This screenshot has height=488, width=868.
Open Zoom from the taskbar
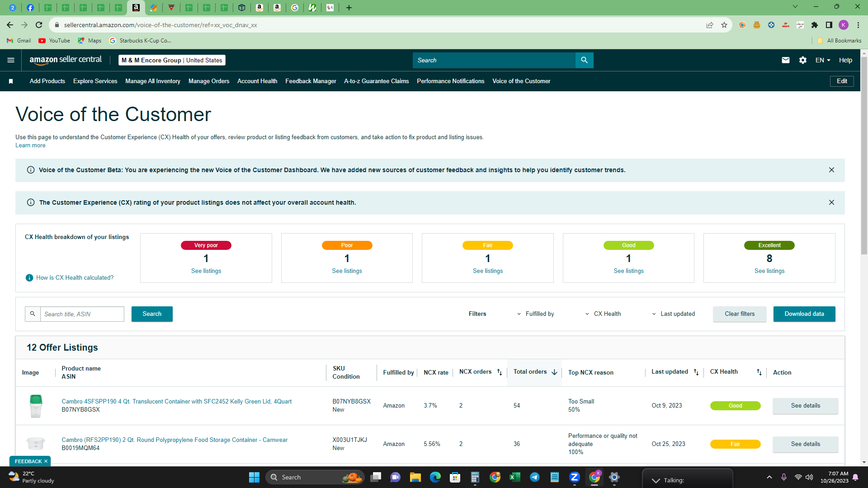575,477
